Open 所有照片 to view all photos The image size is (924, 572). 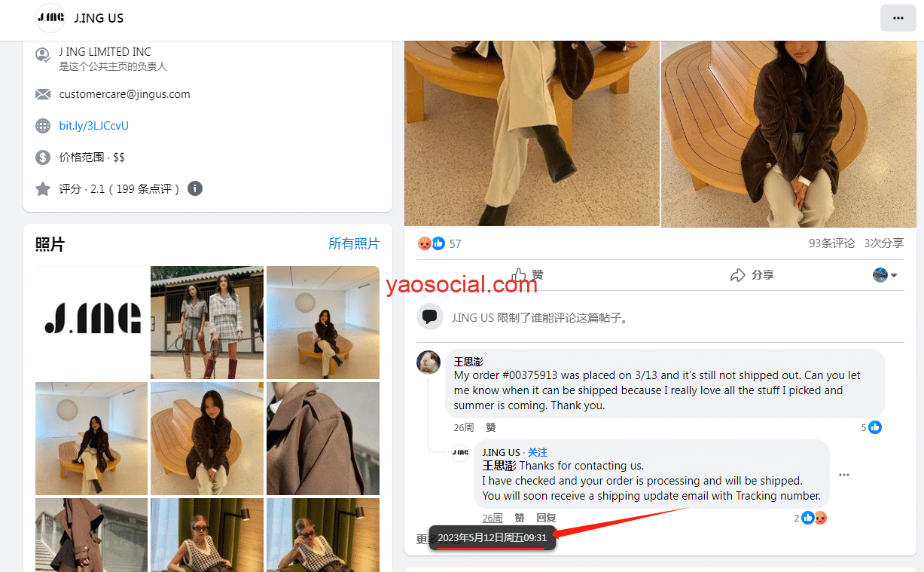(x=354, y=243)
